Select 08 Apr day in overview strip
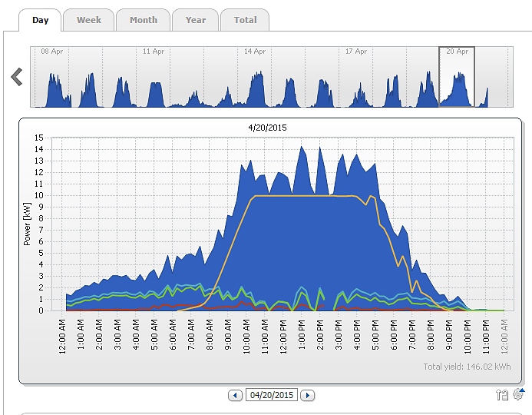The height and width of the screenshot is (415, 532). point(51,77)
